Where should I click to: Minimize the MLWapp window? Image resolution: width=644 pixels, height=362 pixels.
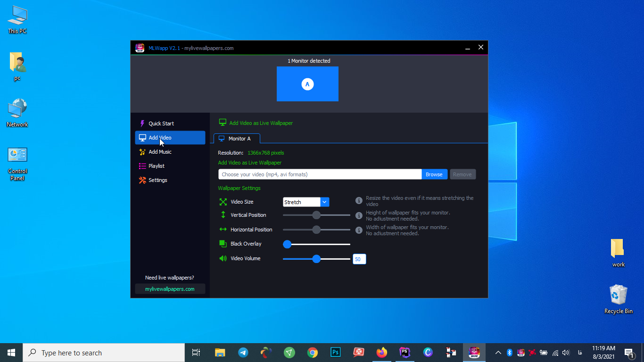pos(468,48)
